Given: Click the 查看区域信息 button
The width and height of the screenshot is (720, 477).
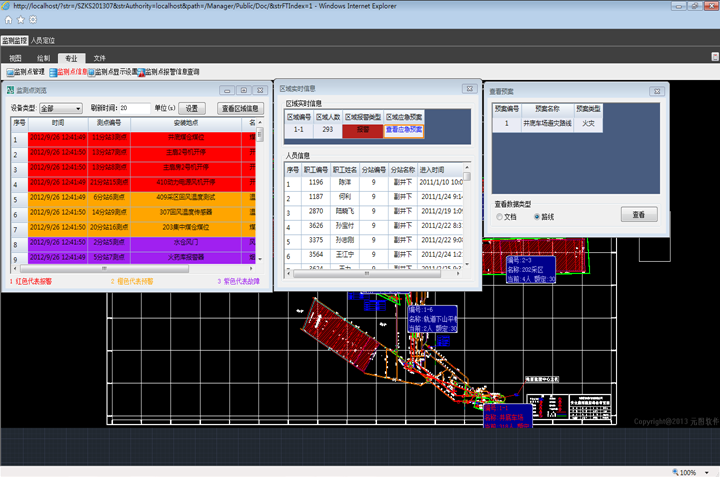Looking at the screenshot, I should [x=241, y=108].
